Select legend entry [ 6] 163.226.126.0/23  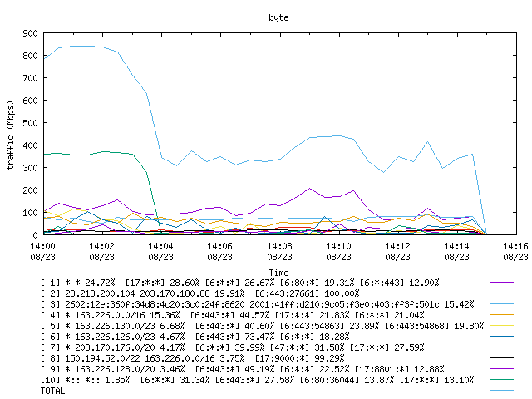click(x=195, y=337)
